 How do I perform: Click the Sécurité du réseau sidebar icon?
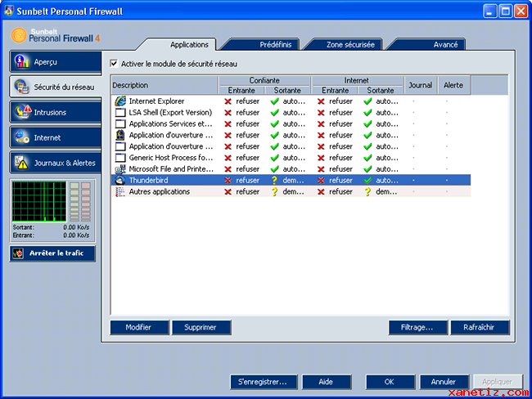(22, 87)
